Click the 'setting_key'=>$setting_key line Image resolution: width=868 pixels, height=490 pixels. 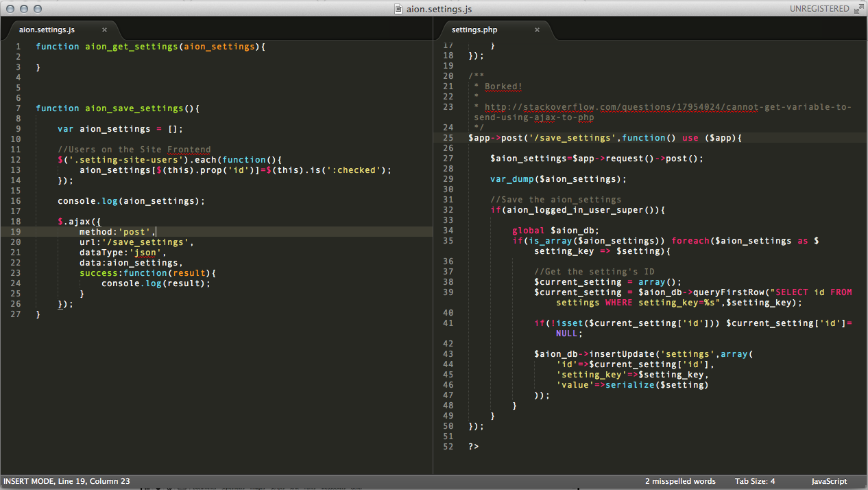tap(633, 375)
